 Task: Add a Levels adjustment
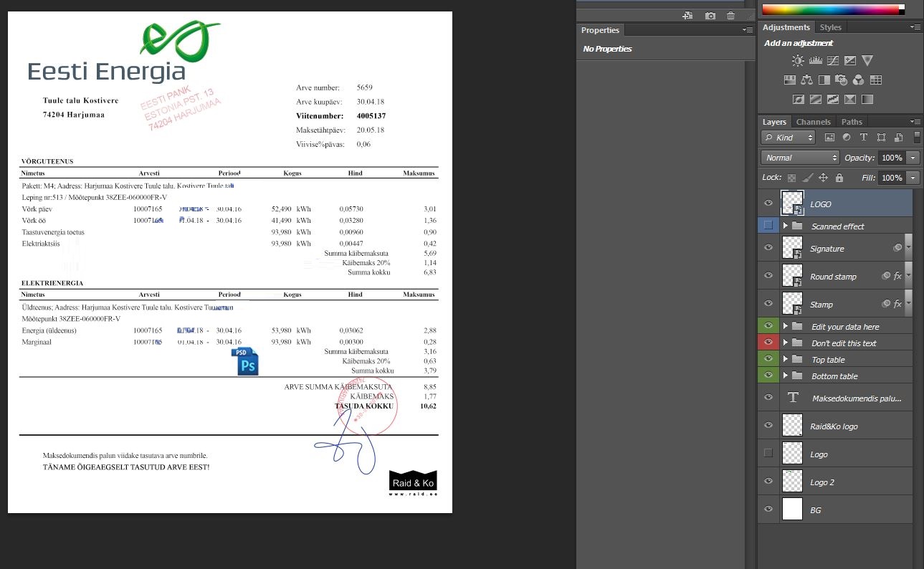point(815,61)
